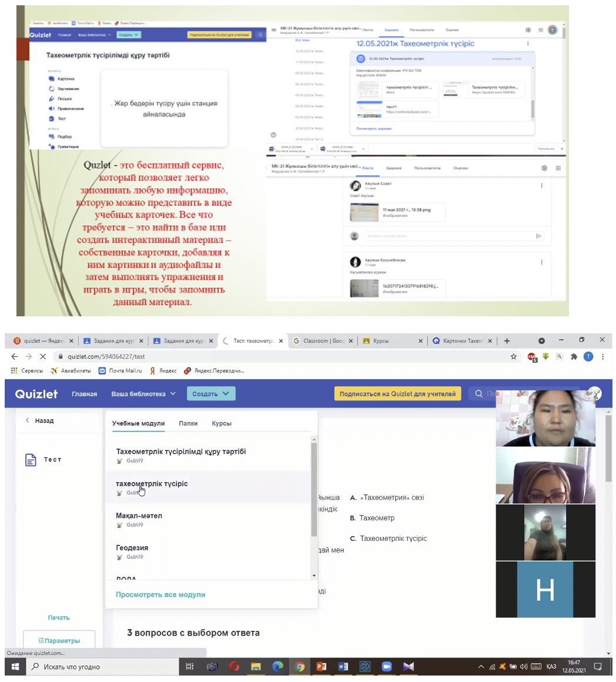Open the Windows notification center
This screenshot has width=616, height=682.
598,666
